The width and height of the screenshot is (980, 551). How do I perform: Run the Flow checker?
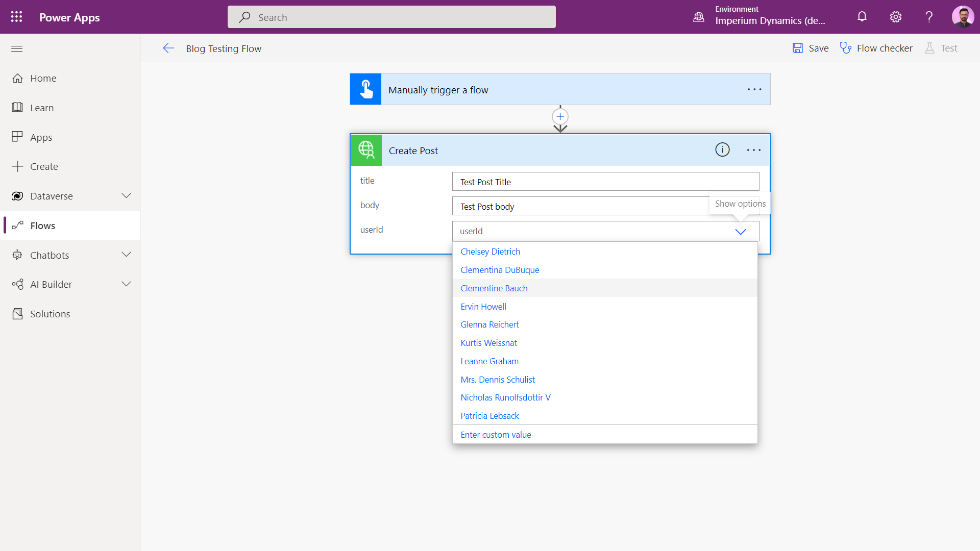pos(876,48)
